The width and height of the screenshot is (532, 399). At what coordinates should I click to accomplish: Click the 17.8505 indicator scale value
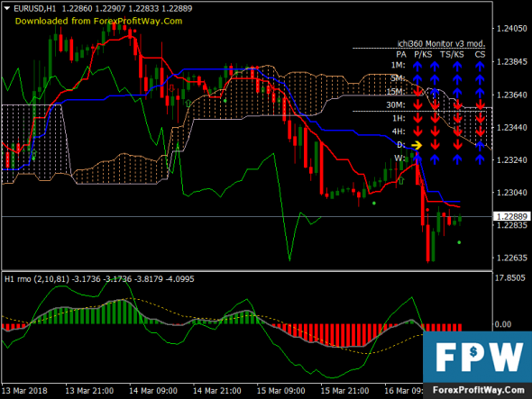pos(510,278)
